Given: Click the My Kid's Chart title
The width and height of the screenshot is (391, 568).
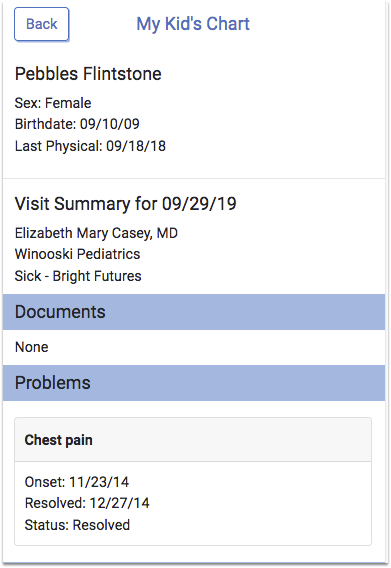Looking at the screenshot, I should coord(193,25).
